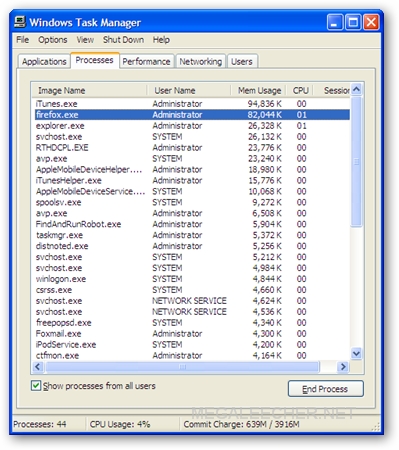This screenshot has width=399, height=450.
Task: Maximize the Task Manager window
Action: point(353,22)
